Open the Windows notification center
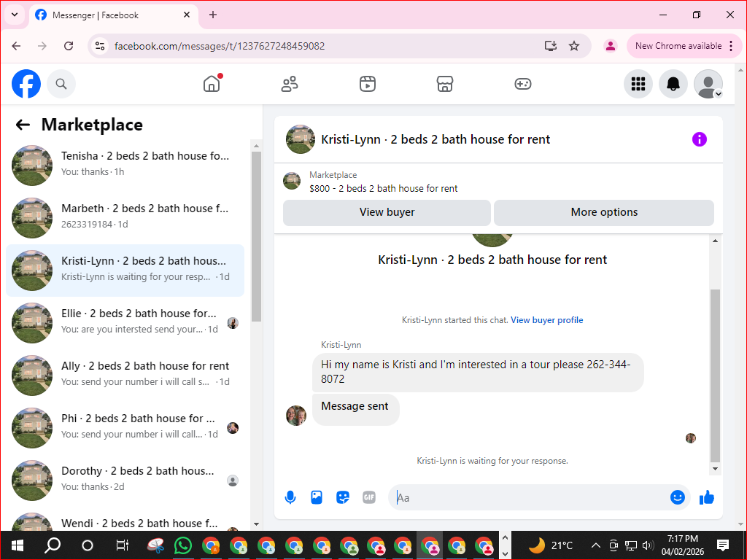Image resolution: width=747 pixels, height=560 pixels. (x=723, y=545)
